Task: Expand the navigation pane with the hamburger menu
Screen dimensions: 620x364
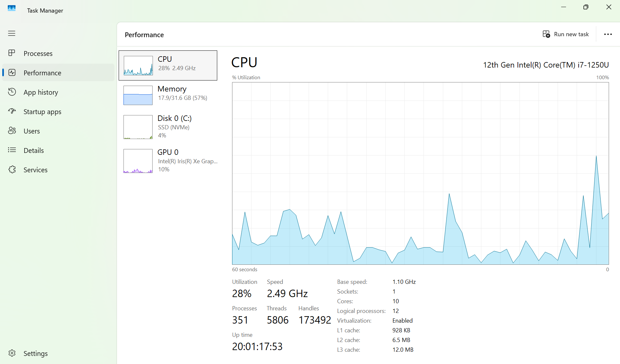Action: [x=12, y=33]
